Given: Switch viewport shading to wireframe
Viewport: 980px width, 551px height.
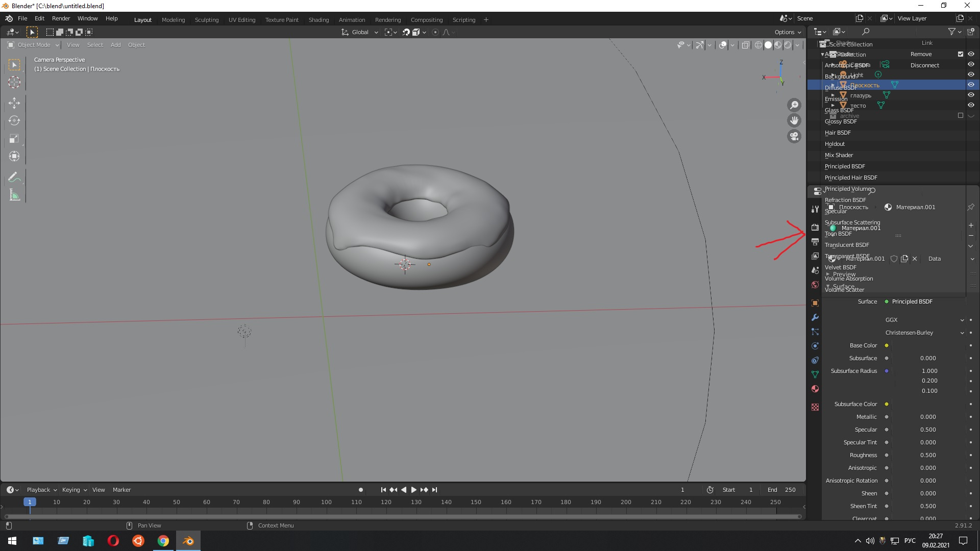Looking at the screenshot, I should pyautogui.click(x=758, y=45).
